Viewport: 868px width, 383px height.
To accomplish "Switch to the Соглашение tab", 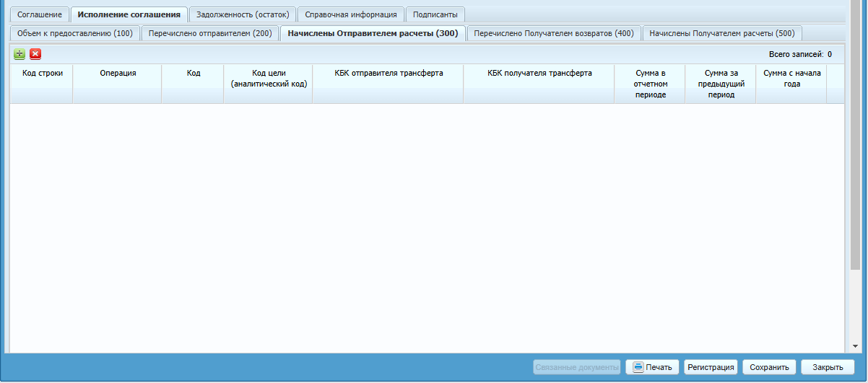I will (40, 14).
